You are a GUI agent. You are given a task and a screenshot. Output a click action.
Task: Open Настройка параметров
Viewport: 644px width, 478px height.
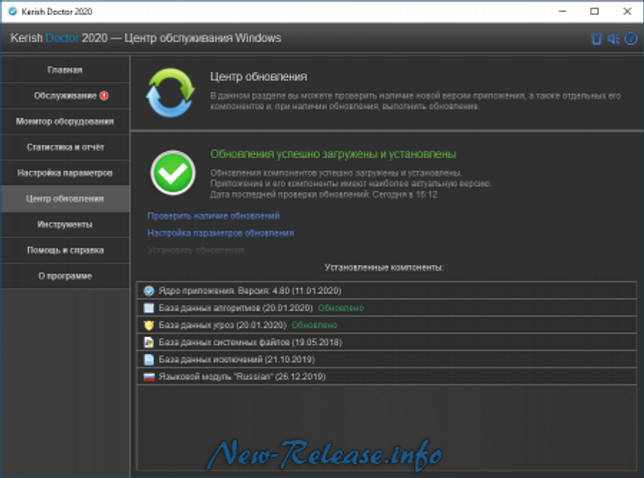click(x=65, y=173)
